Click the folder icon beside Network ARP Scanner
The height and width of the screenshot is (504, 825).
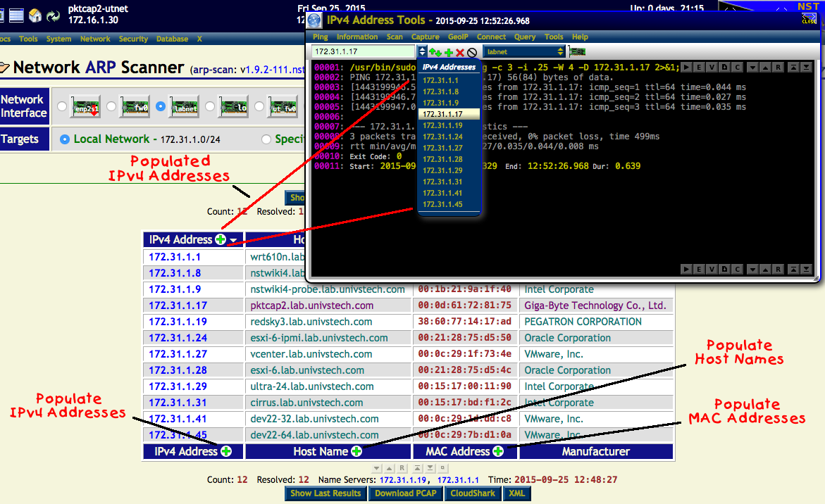point(4,68)
